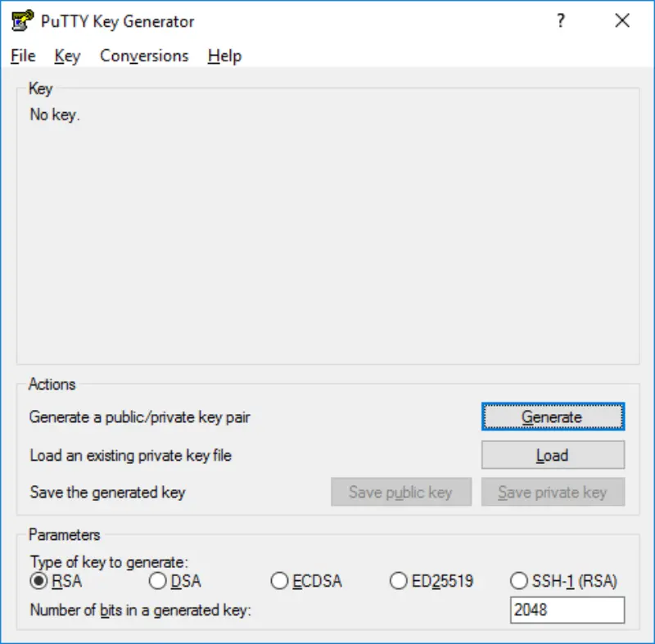Image resolution: width=655 pixels, height=644 pixels.
Task: Open the File menu
Action: coord(22,56)
